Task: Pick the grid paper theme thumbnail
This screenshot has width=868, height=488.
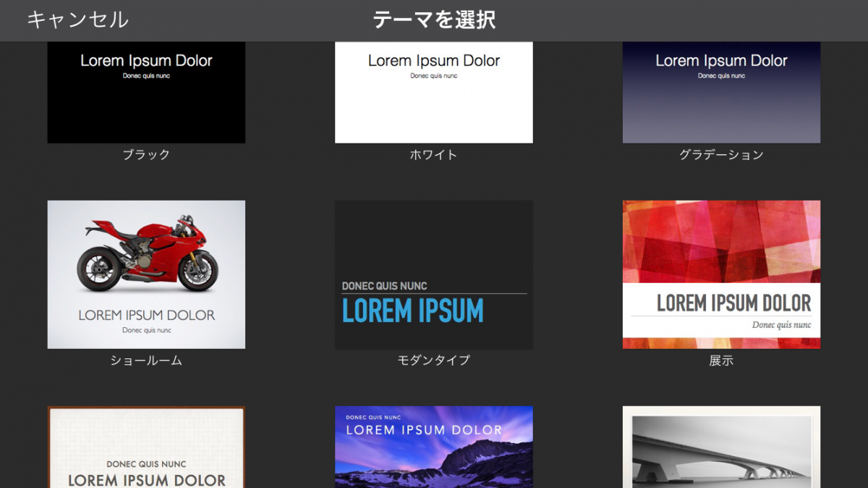Action: click(x=146, y=447)
